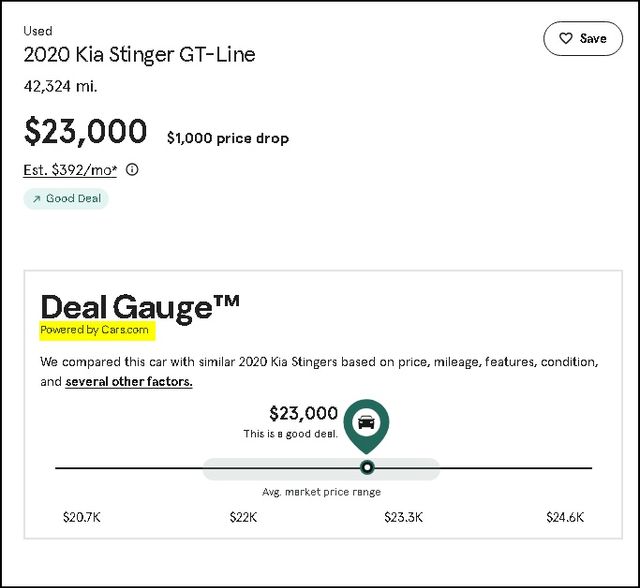Click the Good Deal badge

pyautogui.click(x=66, y=199)
